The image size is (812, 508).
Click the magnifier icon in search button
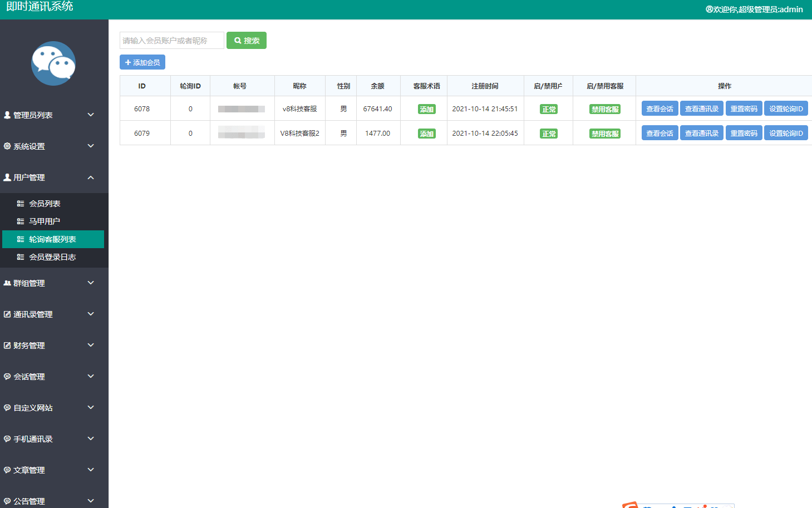[238, 41]
